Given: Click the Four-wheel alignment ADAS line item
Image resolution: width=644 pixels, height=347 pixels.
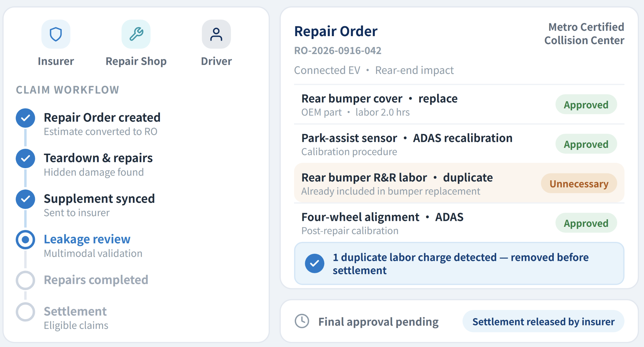Looking at the screenshot, I should pyautogui.click(x=459, y=223).
